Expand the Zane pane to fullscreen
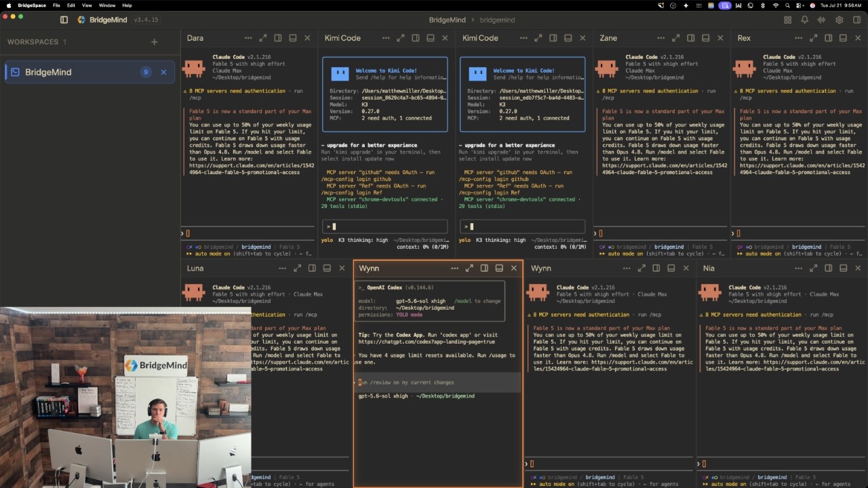This screenshot has height=488, width=868. (x=676, y=38)
